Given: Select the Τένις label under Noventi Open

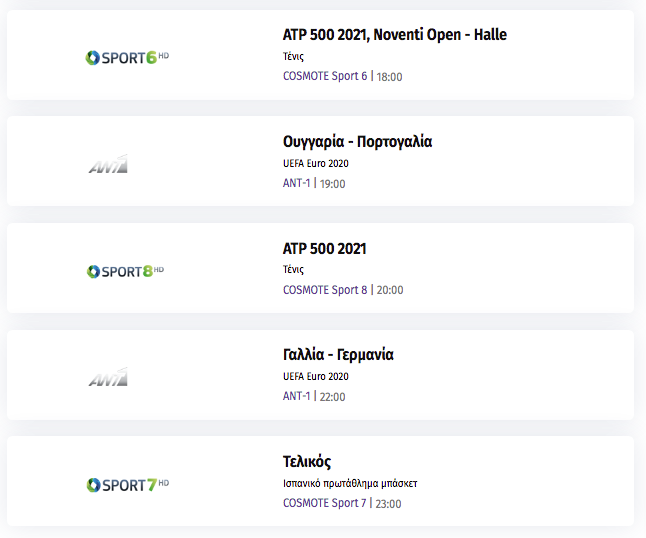Looking at the screenshot, I should pos(293,56).
